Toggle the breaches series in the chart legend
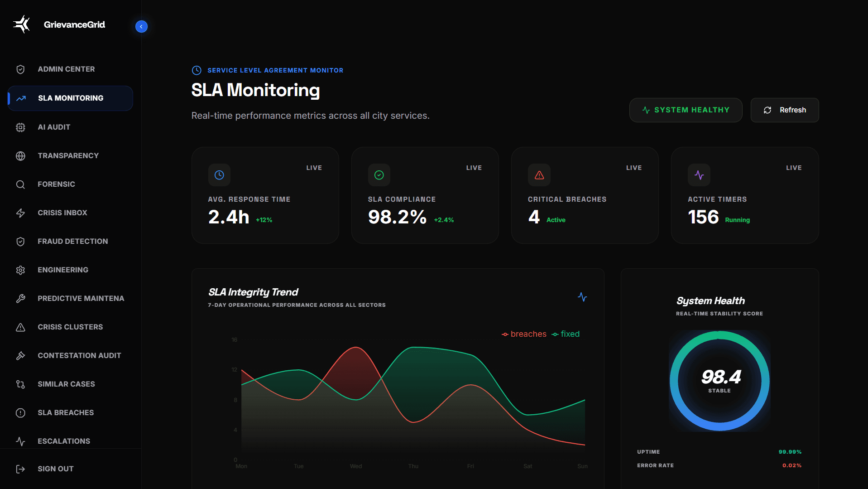 [524, 334]
